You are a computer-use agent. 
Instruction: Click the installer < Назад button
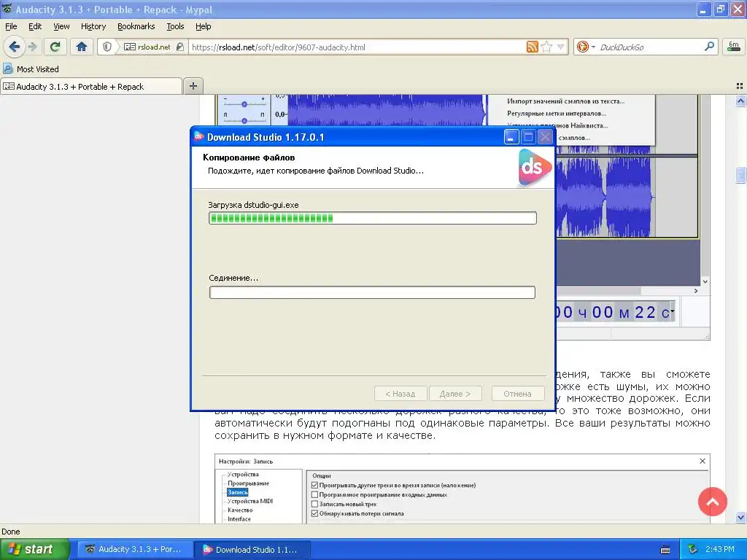click(x=400, y=394)
